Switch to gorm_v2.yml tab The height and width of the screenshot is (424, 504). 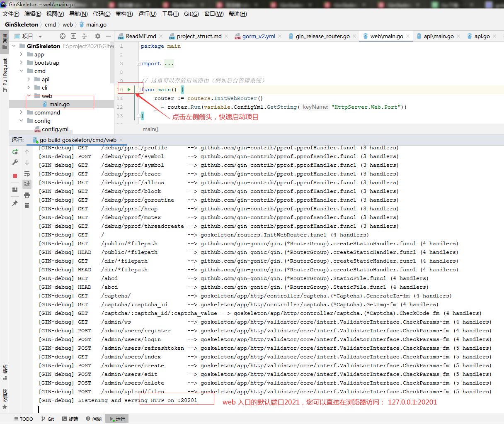[259, 36]
